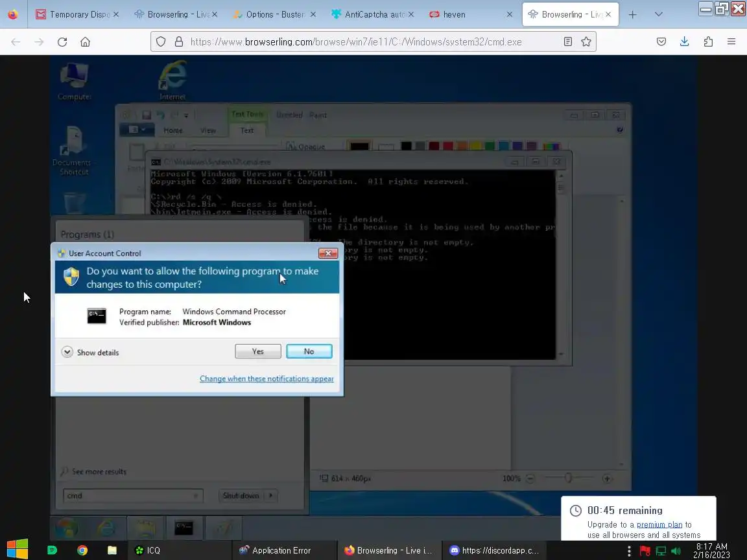Close the Options - Buster tab
The height and width of the screenshot is (560, 747).
[313, 14]
